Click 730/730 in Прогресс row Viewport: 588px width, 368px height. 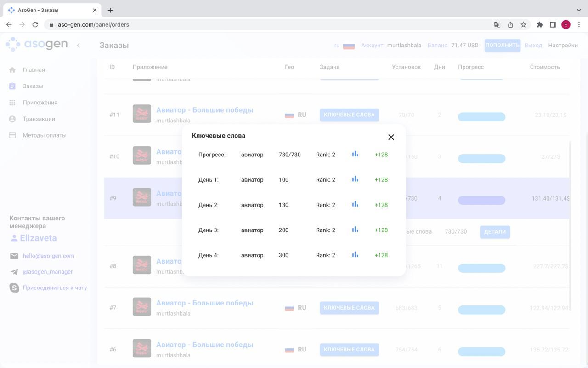point(290,155)
